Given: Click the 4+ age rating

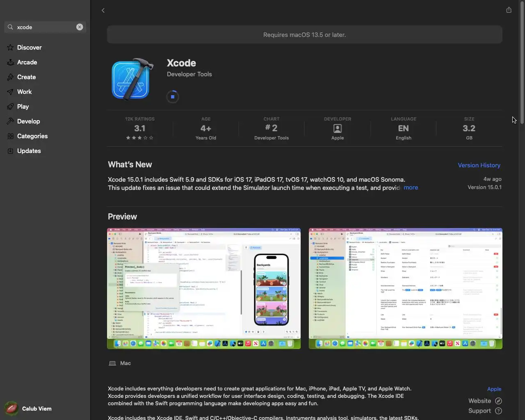Looking at the screenshot, I should [x=206, y=128].
